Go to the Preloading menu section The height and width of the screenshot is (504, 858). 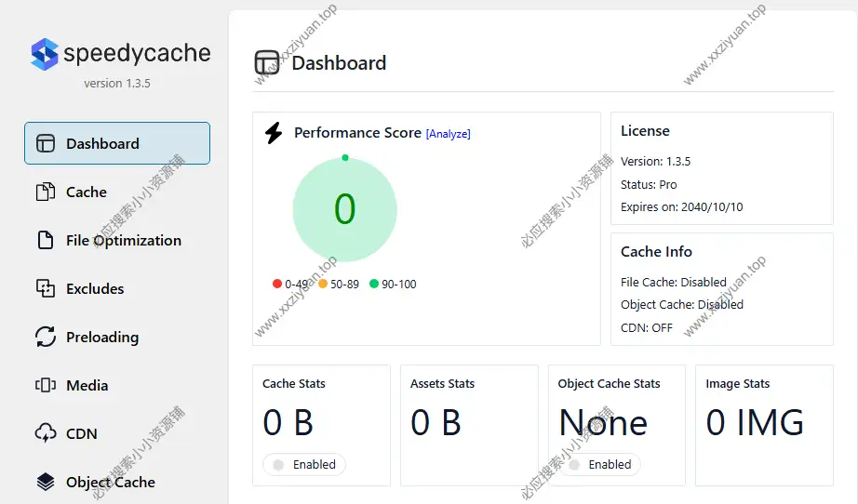(101, 337)
